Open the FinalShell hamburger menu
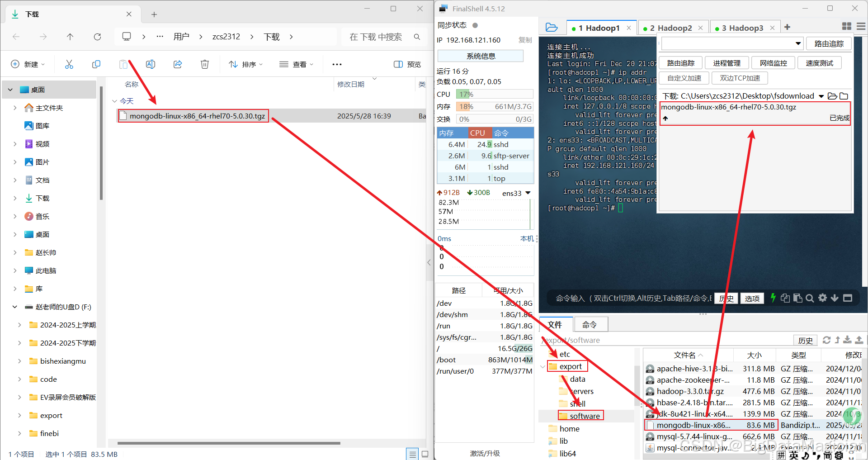 [861, 27]
